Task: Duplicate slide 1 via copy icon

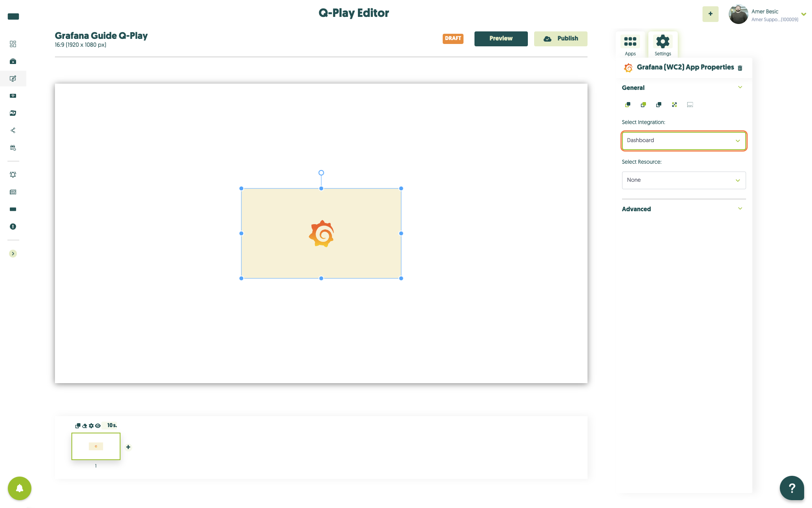Action: click(x=78, y=426)
